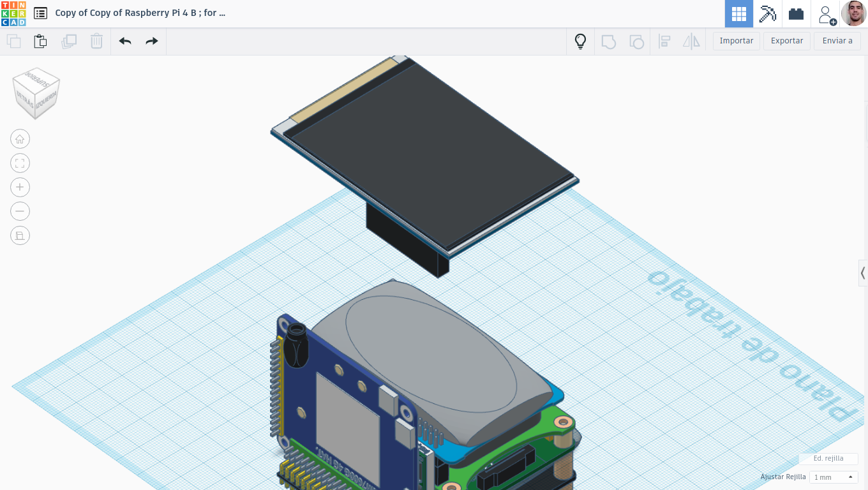Click the Enviar a button

tap(837, 41)
